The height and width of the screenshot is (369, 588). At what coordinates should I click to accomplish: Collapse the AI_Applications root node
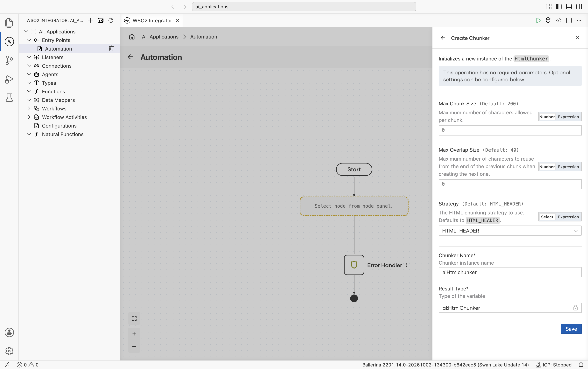pos(26,31)
